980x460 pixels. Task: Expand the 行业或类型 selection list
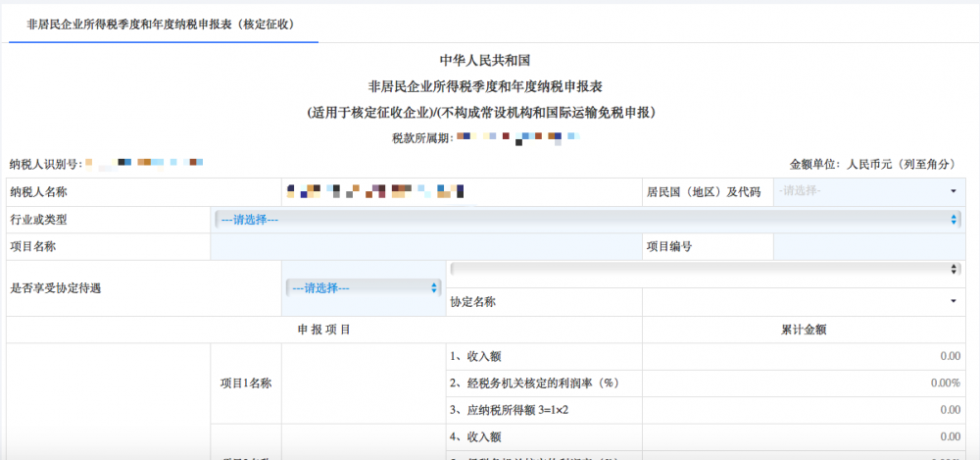pos(586,220)
